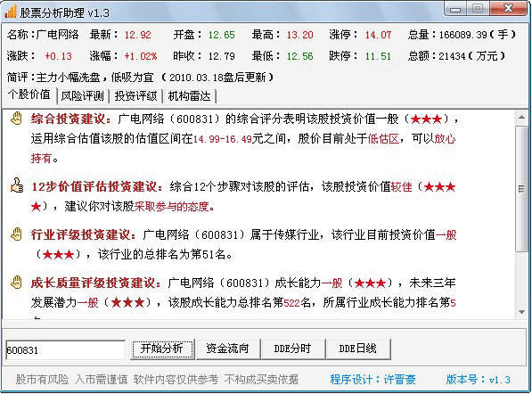Click thumbs-up icon beside 12步价值评估投资建议

click(17, 185)
